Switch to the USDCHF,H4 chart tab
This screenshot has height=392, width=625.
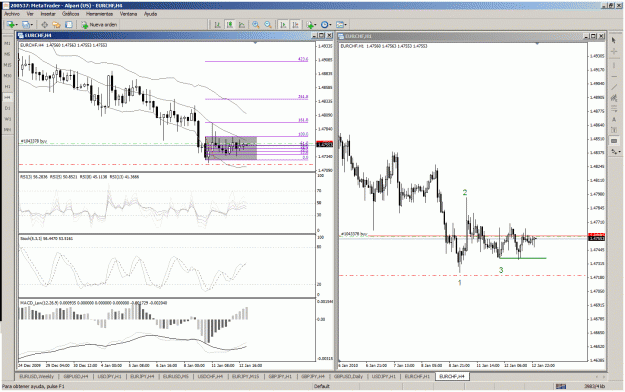(210, 376)
